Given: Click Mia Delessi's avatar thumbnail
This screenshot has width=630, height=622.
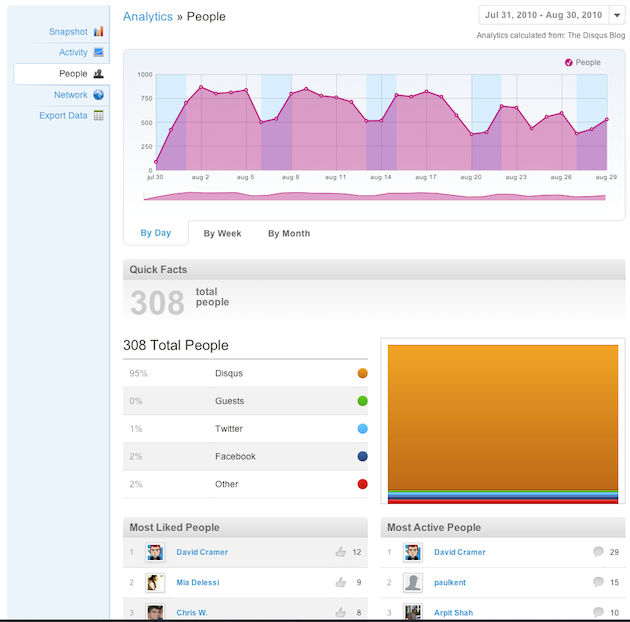Looking at the screenshot, I should (x=155, y=582).
